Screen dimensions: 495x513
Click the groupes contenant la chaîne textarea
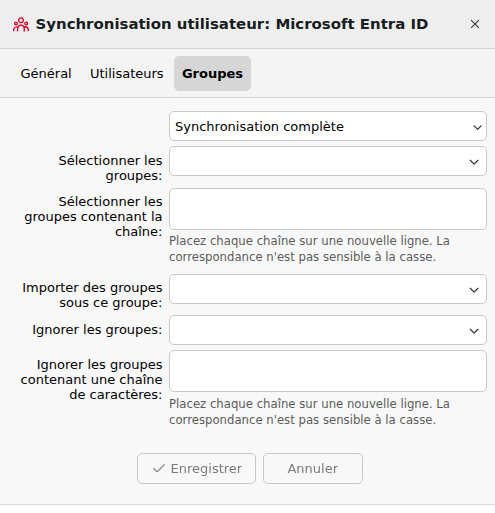click(328, 209)
